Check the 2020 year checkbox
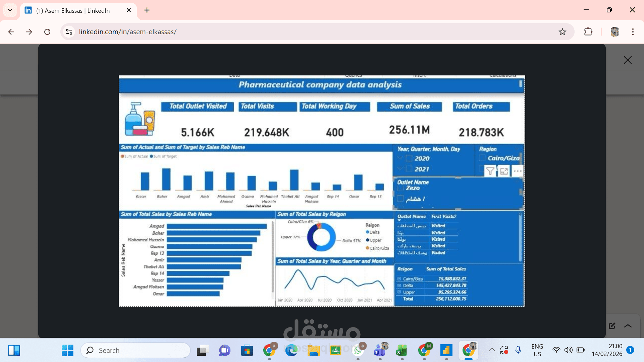644x362 pixels. (x=409, y=159)
